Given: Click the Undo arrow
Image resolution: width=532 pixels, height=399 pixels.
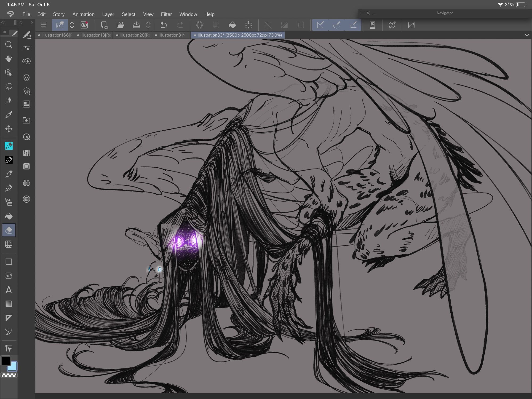Looking at the screenshot, I should 164,25.
